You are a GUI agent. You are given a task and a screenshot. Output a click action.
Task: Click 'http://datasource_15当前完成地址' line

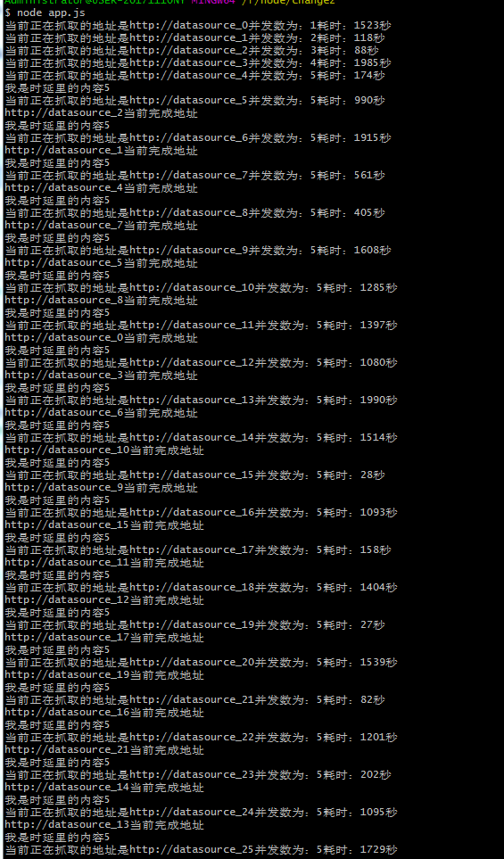tap(104, 524)
